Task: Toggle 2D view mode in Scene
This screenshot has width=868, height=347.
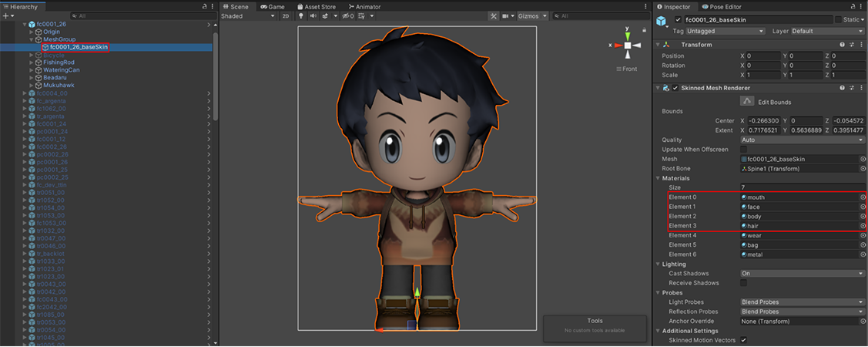Action: [285, 16]
